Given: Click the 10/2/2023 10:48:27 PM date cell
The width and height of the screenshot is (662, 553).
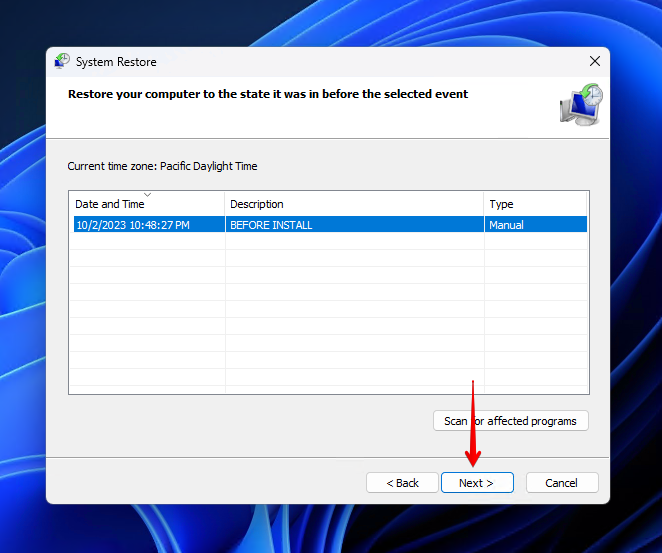Looking at the screenshot, I should pyautogui.click(x=132, y=225).
